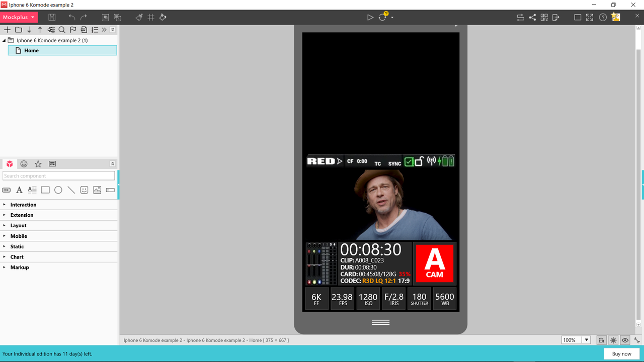Select the Home page in the tree
Viewport: 644px width, 362px height.
click(x=62, y=50)
